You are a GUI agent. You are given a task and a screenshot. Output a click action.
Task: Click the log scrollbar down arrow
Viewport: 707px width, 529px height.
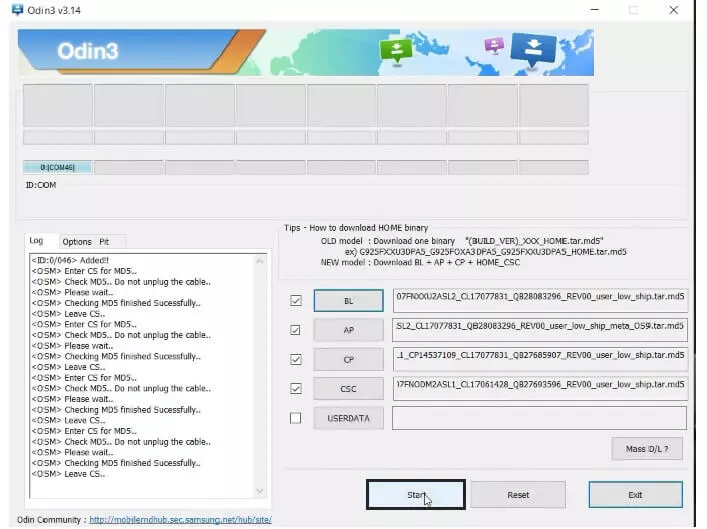[x=260, y=491]
